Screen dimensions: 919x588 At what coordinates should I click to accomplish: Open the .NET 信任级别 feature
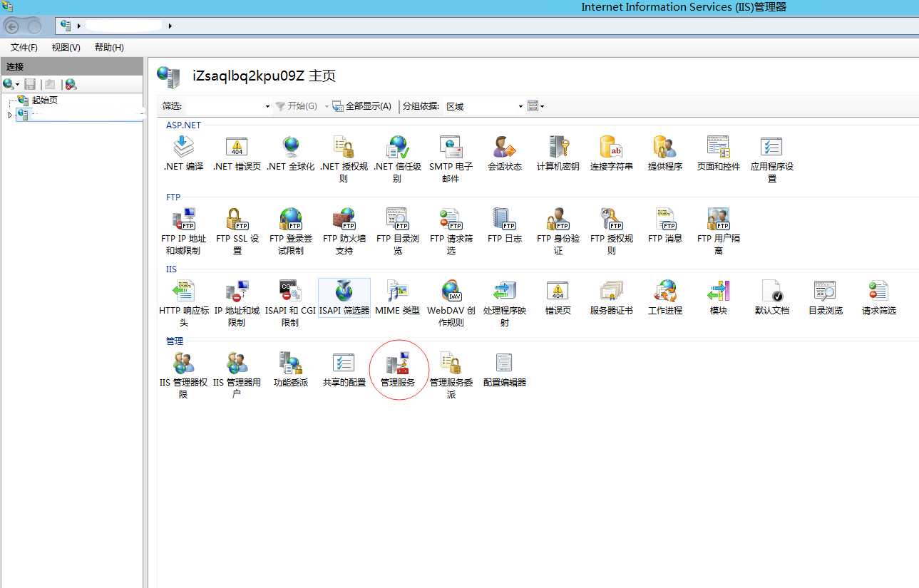pos(397,160)
